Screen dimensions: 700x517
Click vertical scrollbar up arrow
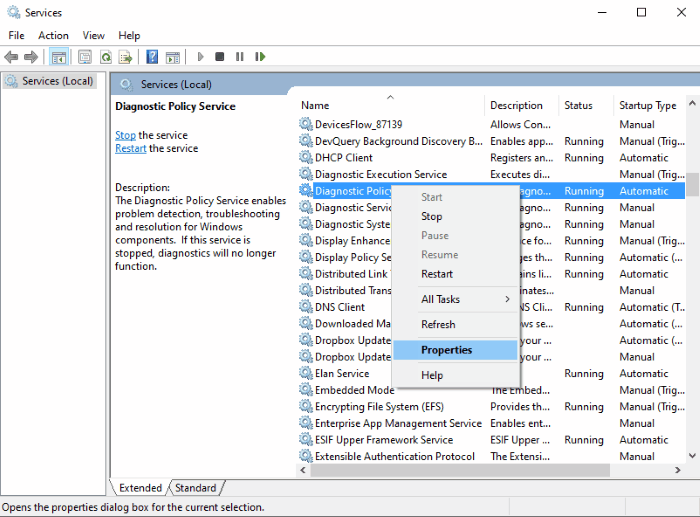pos(692,103)
